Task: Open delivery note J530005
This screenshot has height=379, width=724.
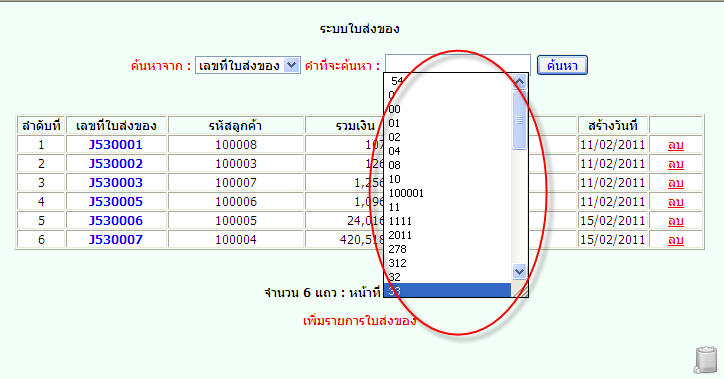Action: (116, 201)
